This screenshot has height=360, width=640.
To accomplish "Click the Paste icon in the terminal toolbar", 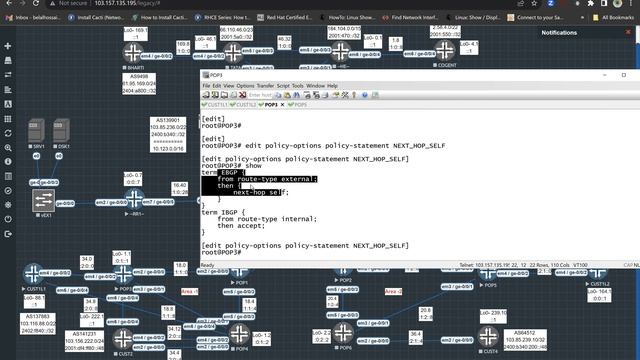I will [x=287, y=95].
